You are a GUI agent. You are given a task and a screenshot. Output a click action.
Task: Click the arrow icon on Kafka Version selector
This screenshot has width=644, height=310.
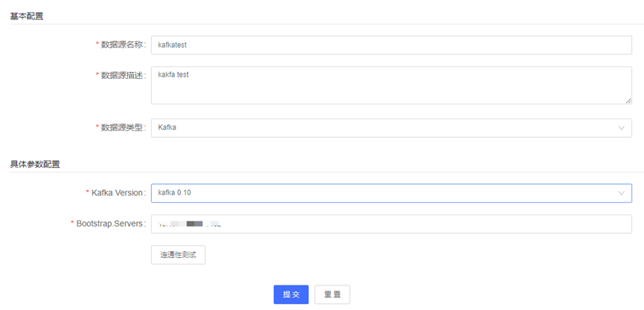pyautogui.click(x=621, y=193)
